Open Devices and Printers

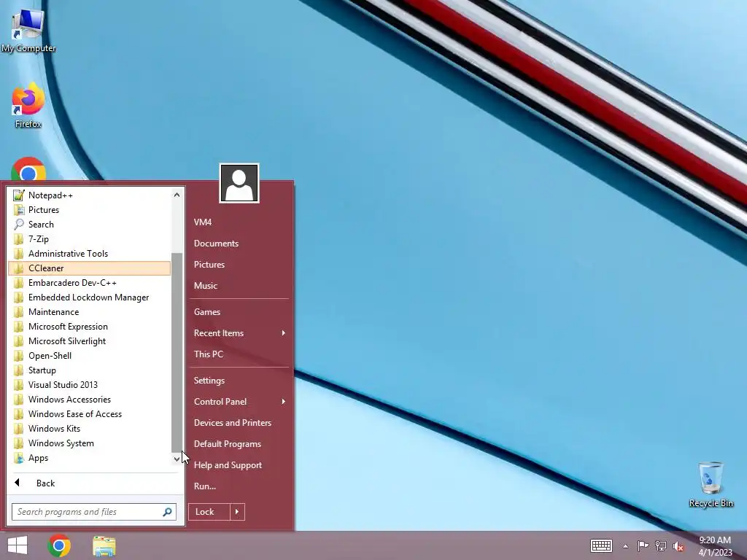(x=239, y=423)
